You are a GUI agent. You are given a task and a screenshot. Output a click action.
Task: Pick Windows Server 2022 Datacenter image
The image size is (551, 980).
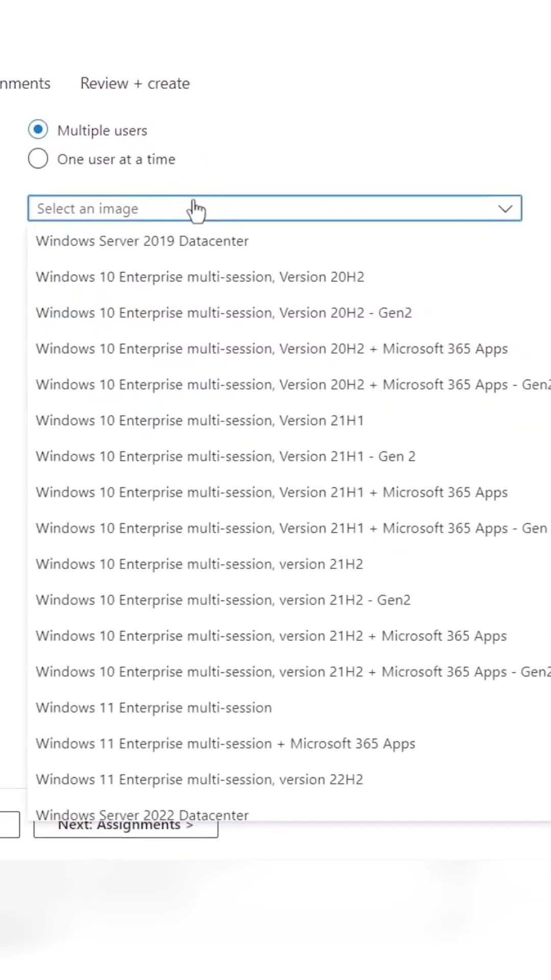coord(142,814)
